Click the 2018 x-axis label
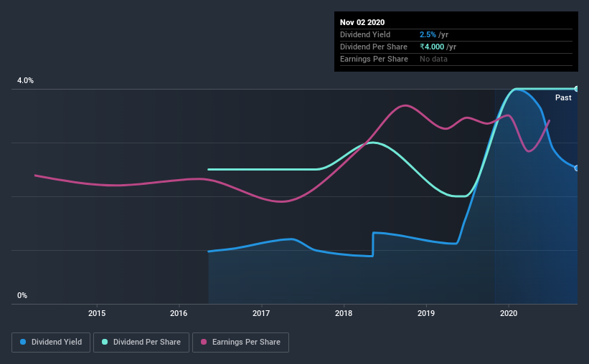Viewport: 589px width, 364px height. (x=344, y=313)
